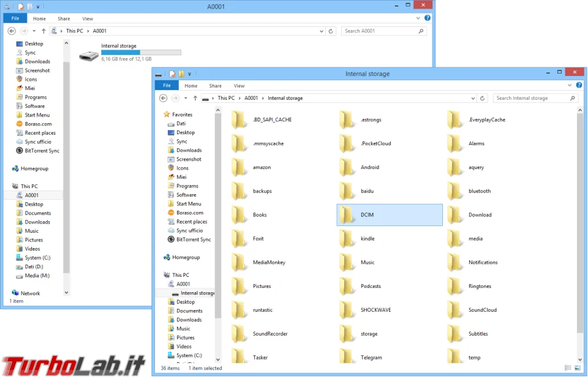The width and height of the screenshot is (588, 378).
Task: Expand the ribbon in Internal storage window
Action: pos(570,86)
